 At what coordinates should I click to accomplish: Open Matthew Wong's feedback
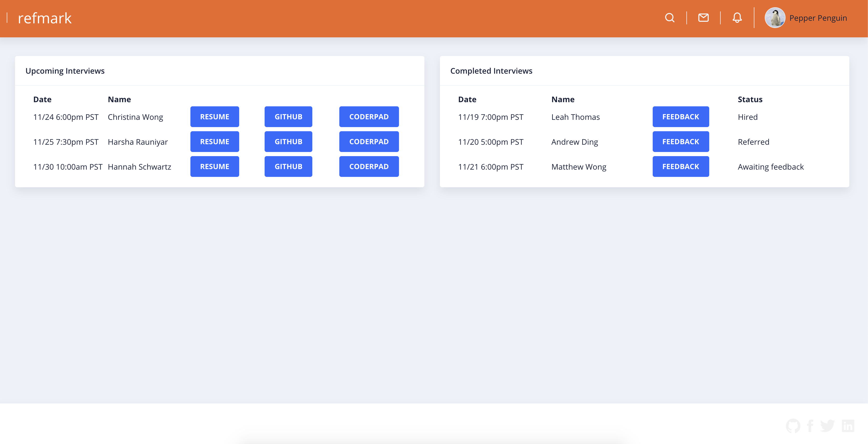click(680, 166)
